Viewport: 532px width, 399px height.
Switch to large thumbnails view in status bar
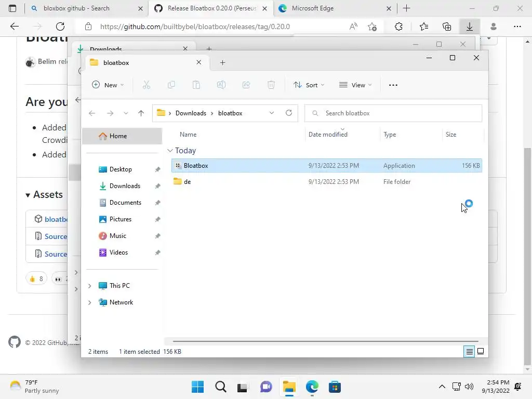pos(481,352)
